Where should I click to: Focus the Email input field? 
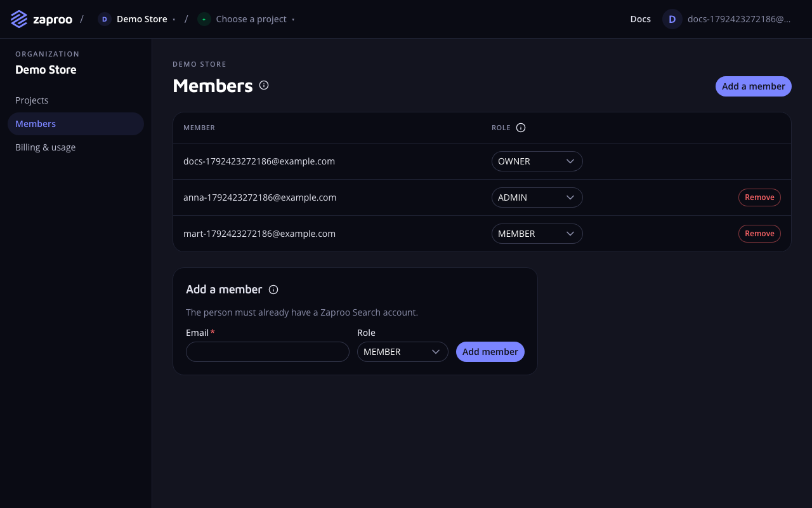point(268,352)
